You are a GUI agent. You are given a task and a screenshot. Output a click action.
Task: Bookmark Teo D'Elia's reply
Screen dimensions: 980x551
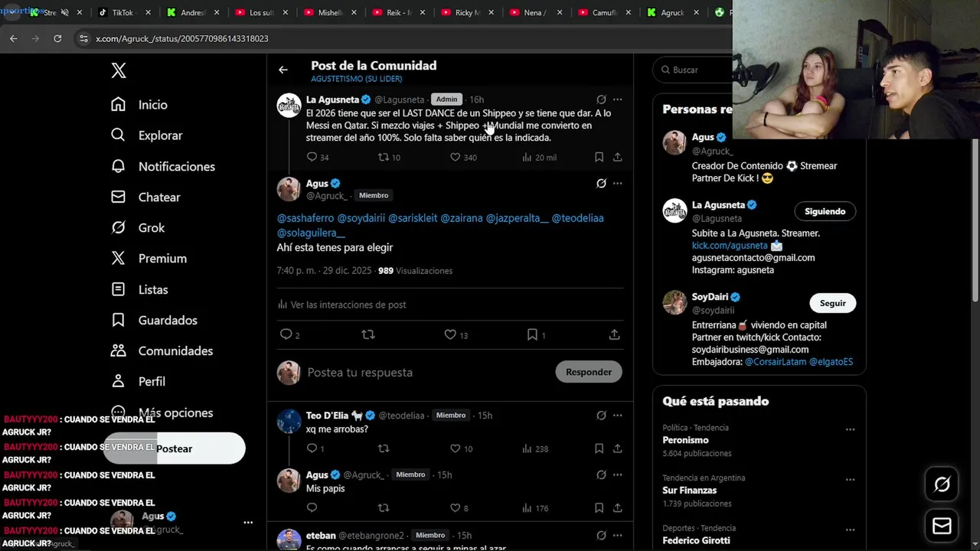(599, 448)
